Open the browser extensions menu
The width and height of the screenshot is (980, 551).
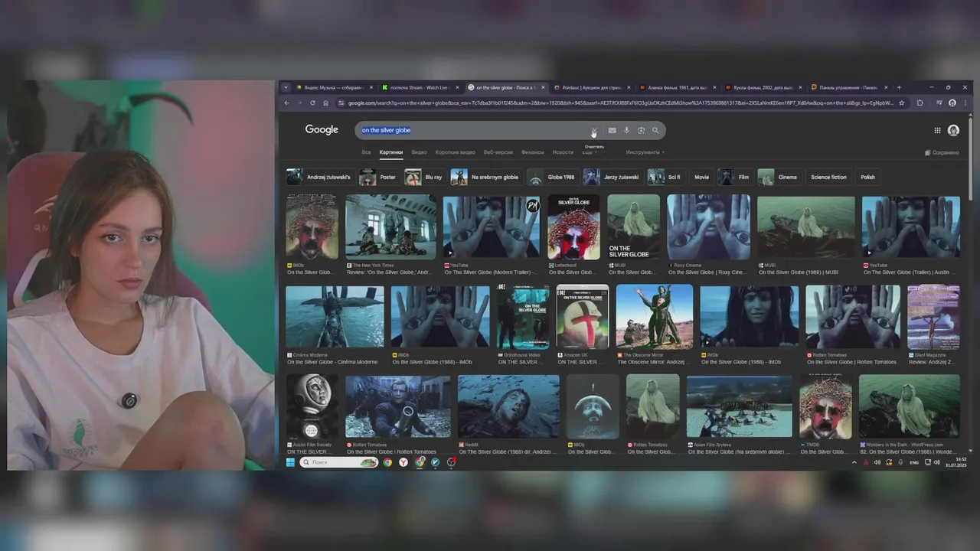pyautogui.click(x=920, y=103)
